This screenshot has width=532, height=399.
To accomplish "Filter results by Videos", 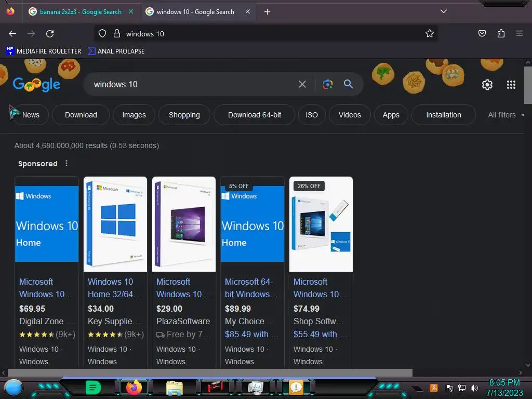I will click(x=350, y=115).
